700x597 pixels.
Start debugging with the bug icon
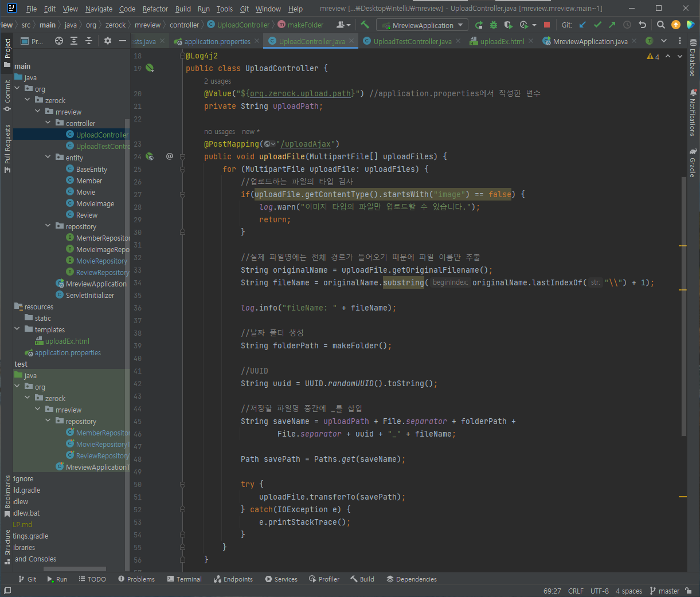click(x=494, y=25)
